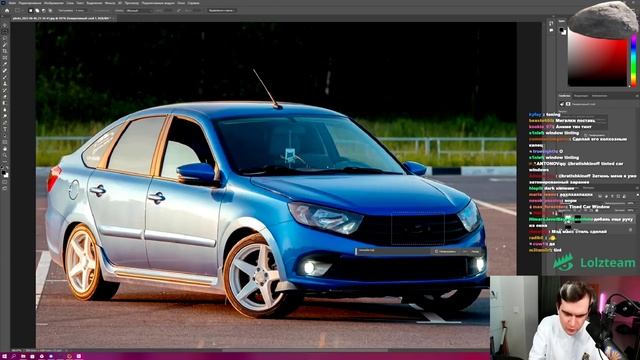Click foreground swatch in Color panel

[562, 30]
